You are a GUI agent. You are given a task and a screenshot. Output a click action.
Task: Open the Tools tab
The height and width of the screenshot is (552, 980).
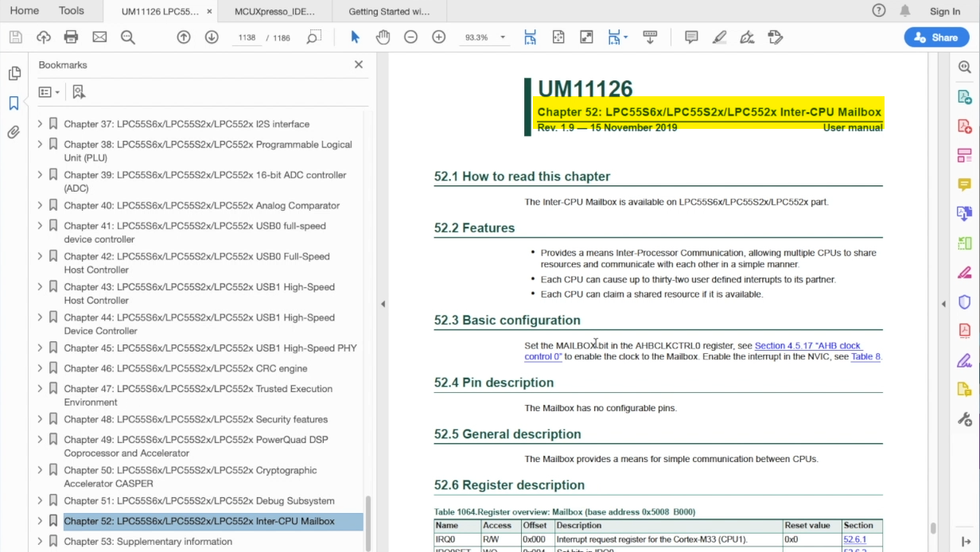(x=71, y=11)
